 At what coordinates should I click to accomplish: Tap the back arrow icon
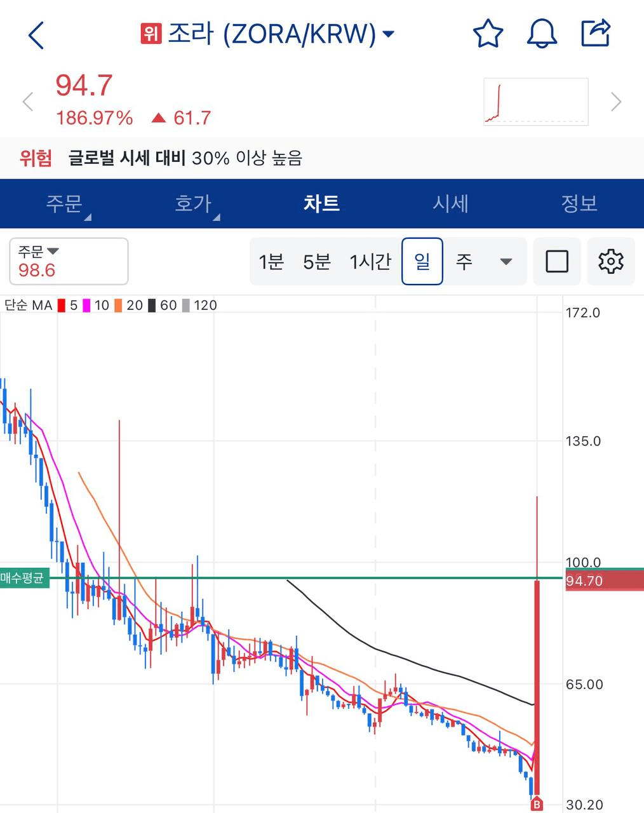pos(37,35)
